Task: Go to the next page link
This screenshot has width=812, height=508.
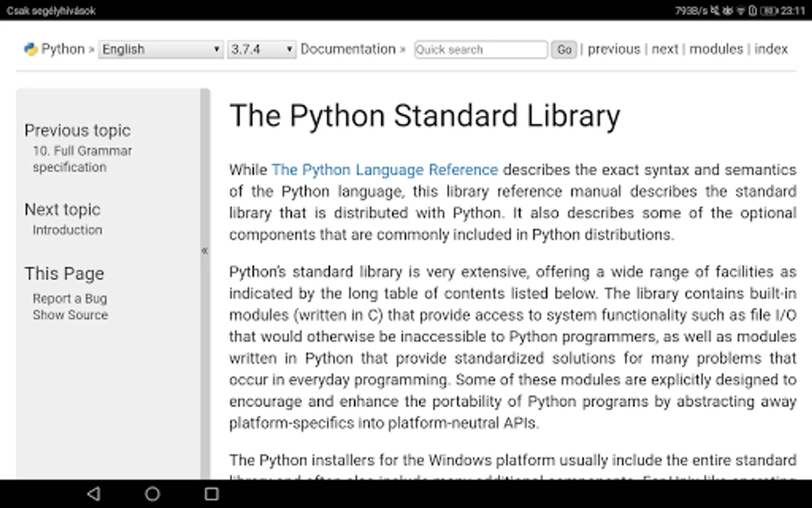Action: point(665,49)
